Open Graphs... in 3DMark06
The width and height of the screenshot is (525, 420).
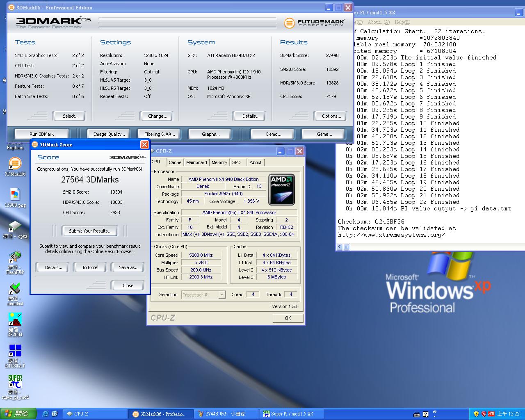(x=210, y=134)
